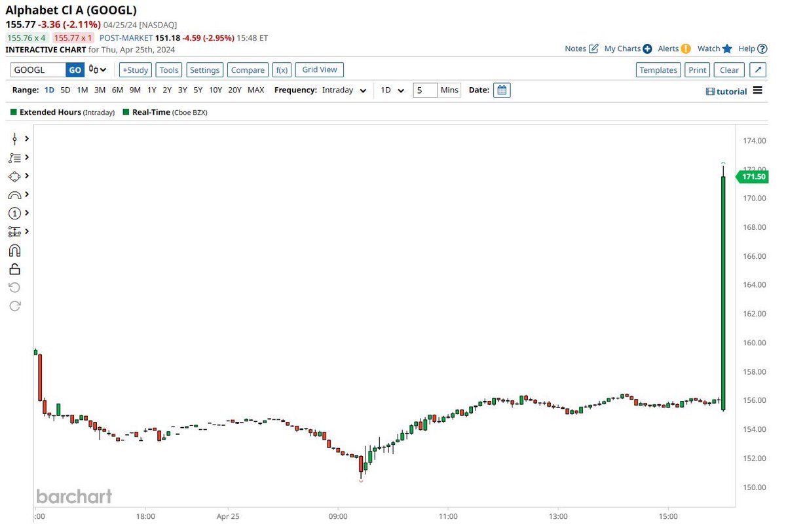Expand the line annotation tool options arrow
786x532 pixels.
(27, 158)
